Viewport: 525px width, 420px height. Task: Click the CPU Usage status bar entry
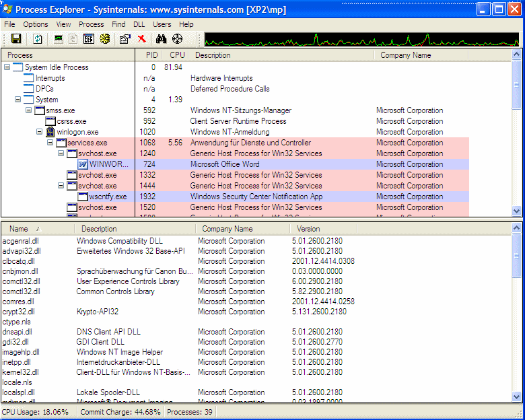coord(35,412)
